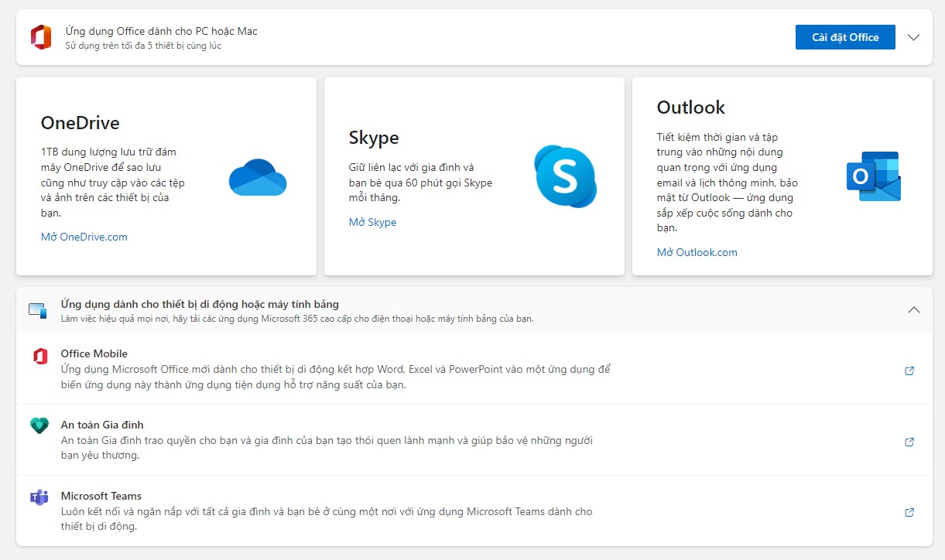945x560 pixels.
Task: Click the Skype card heading
Action: pyautogui.click(x=374, y=138)
